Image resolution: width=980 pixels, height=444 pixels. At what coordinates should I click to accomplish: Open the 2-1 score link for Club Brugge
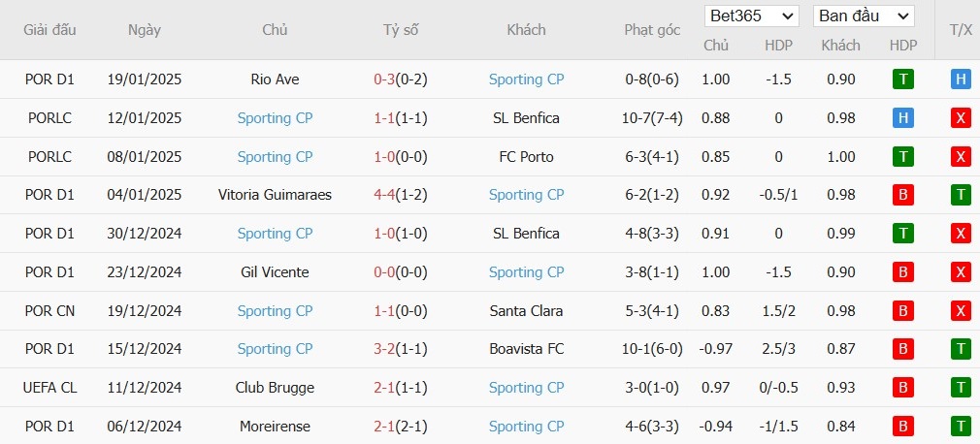(x=383, y=388)
